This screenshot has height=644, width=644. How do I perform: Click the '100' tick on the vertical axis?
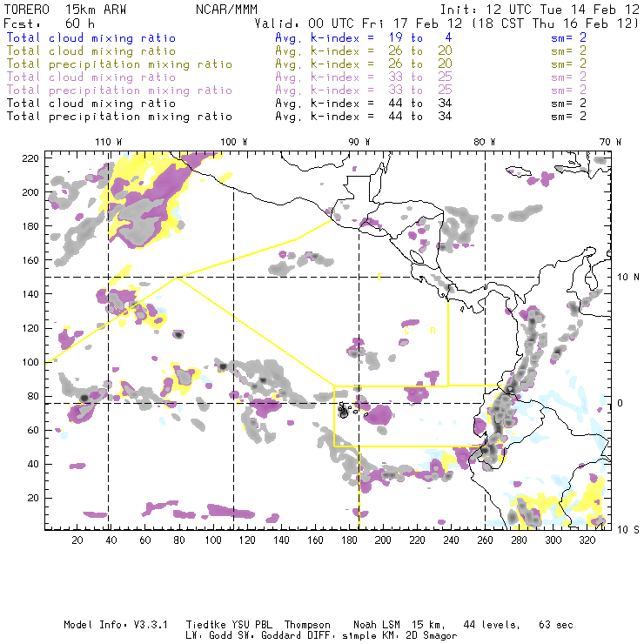[x=30, y=362]
